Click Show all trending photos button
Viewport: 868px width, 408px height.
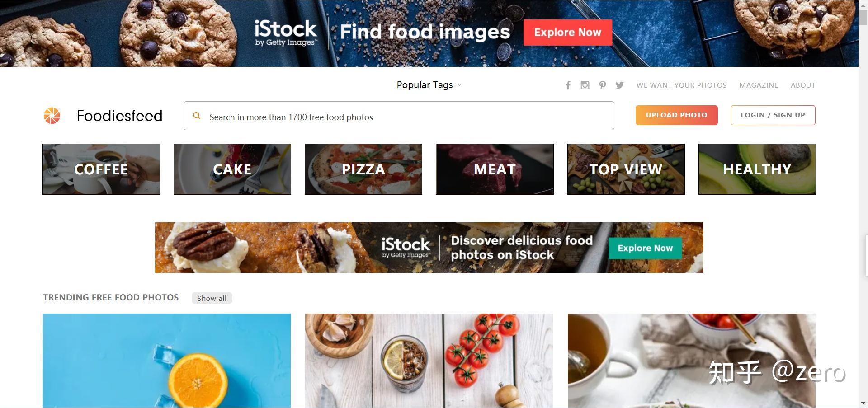pyautogui.click(x=212, y=298)
